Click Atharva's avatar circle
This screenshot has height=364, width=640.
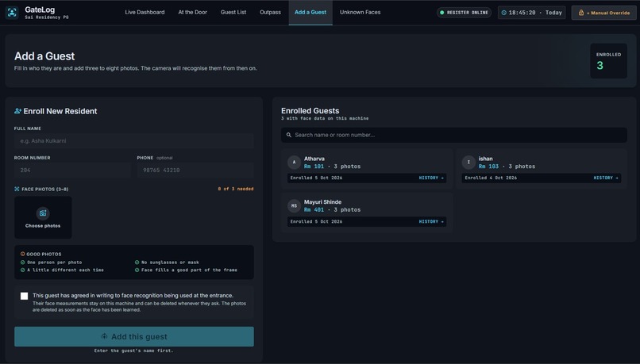tap(294, 163)
